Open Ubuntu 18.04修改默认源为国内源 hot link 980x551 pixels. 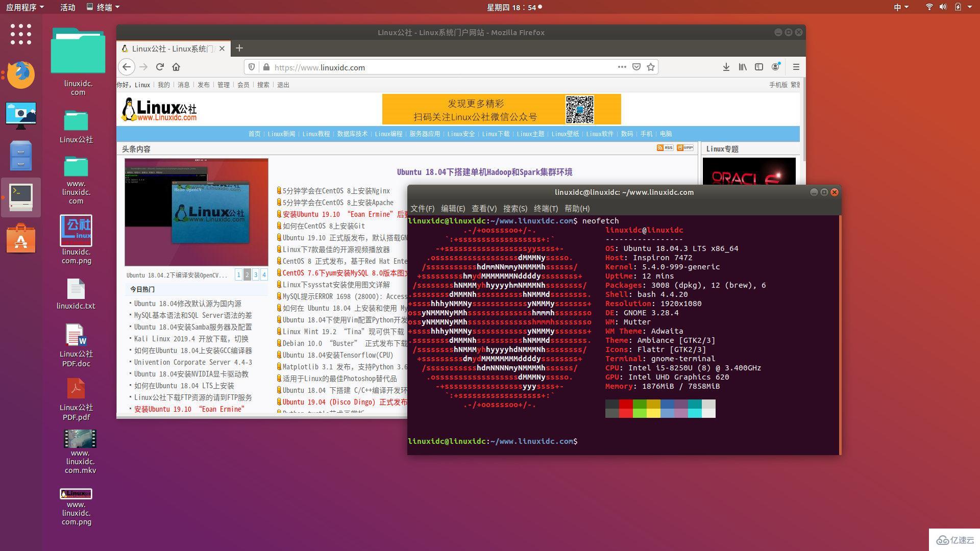[188, 304]
